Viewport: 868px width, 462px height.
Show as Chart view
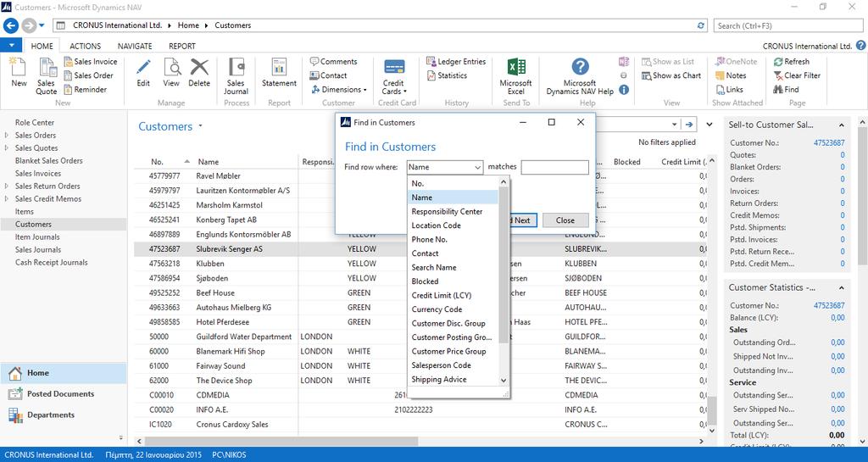coord(671,75)
